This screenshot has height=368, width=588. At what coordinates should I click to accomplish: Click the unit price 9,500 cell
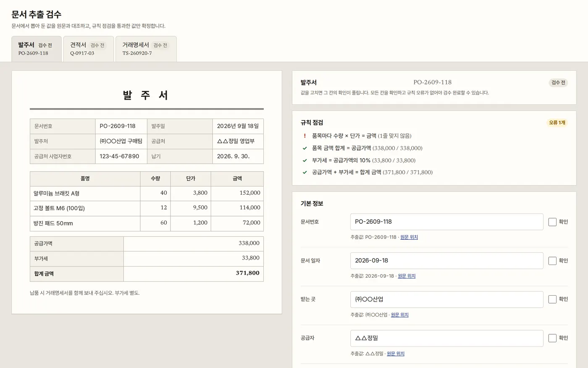click(191, 208)
